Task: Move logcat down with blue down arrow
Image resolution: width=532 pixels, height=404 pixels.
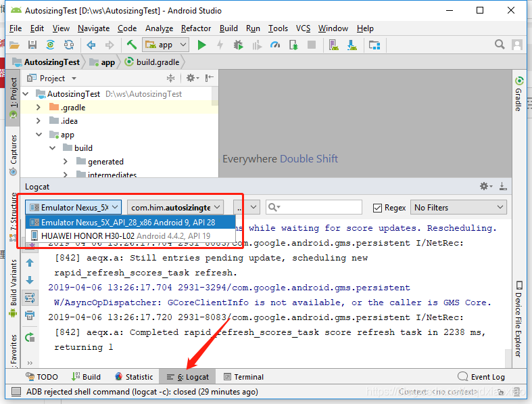Action: (30, 280)
